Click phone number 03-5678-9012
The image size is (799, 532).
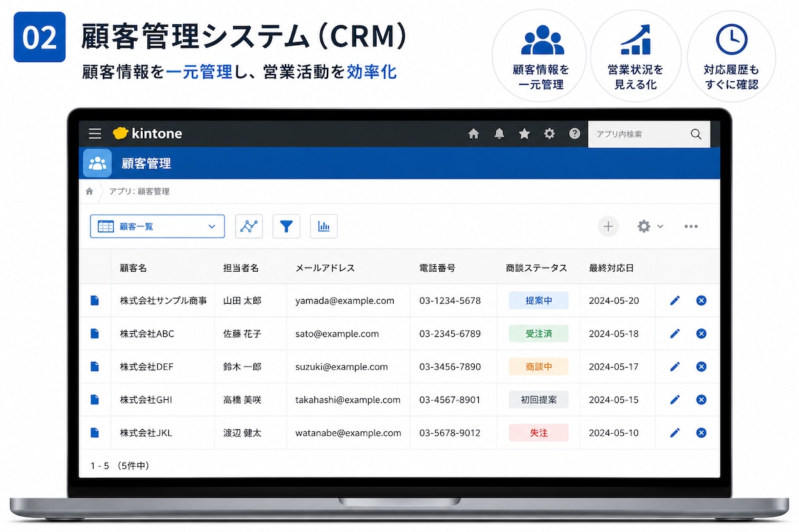(x=450, y=433)
